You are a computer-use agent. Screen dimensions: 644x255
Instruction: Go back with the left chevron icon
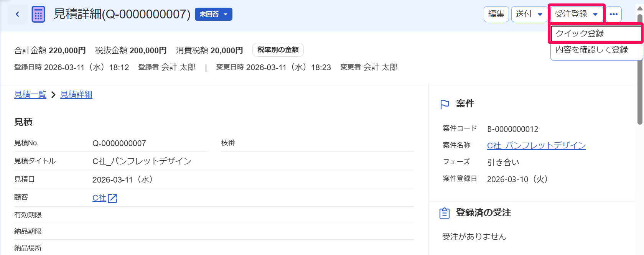point(17,14)
